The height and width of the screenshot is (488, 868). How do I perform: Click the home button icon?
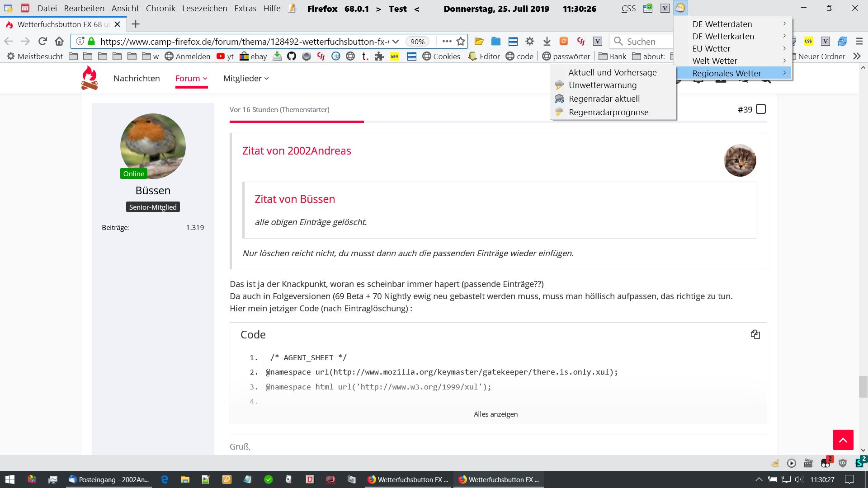point(59,41)
